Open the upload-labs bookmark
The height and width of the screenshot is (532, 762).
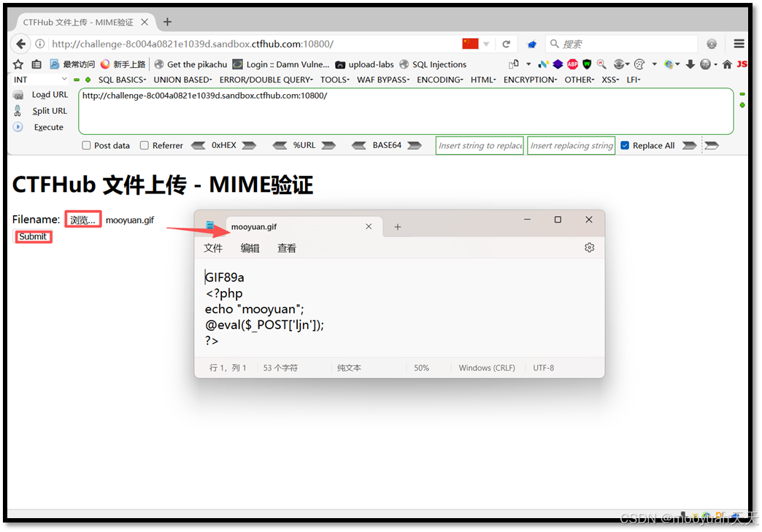pyautogui.click(x=364, y=64)
